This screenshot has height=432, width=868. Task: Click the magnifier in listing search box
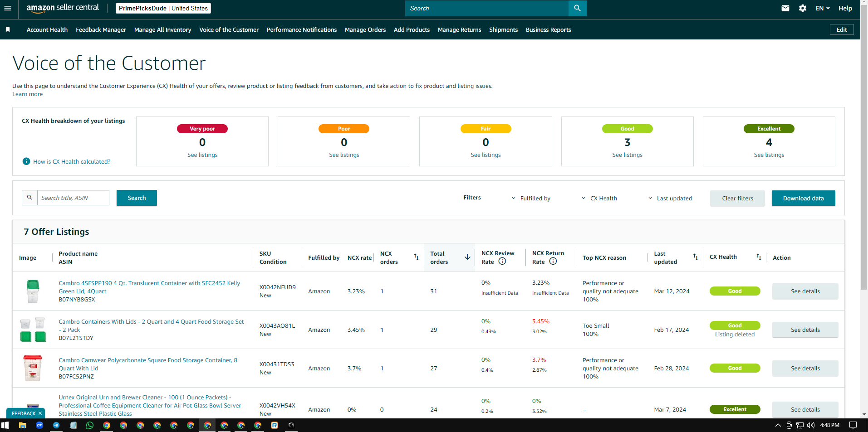pos(29,198)
